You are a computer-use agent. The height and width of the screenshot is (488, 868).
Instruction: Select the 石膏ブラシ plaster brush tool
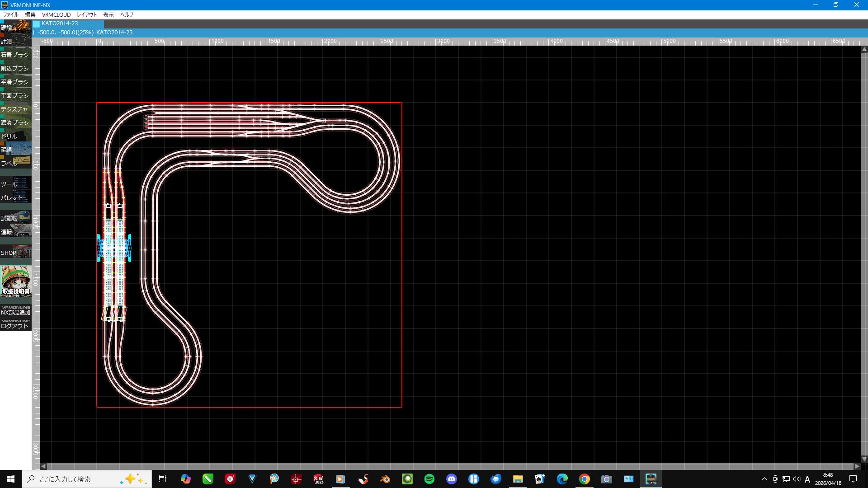(16, 54)
